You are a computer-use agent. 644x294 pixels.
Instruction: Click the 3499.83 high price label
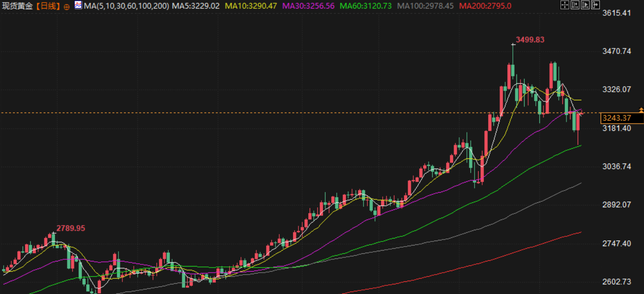click(530, 40)
